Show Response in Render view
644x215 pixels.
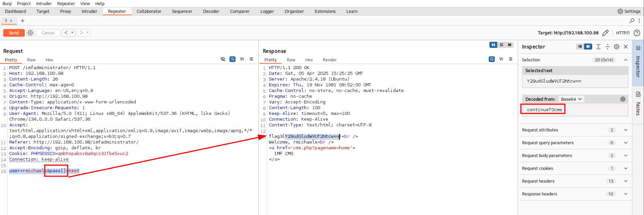(329, 60)
